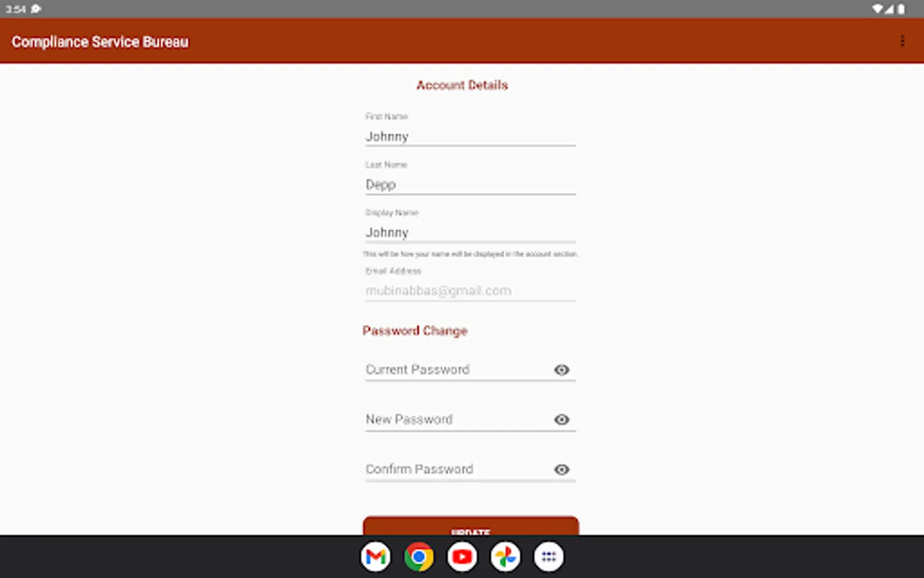Open YouTube from the dock

click(462, 557)
